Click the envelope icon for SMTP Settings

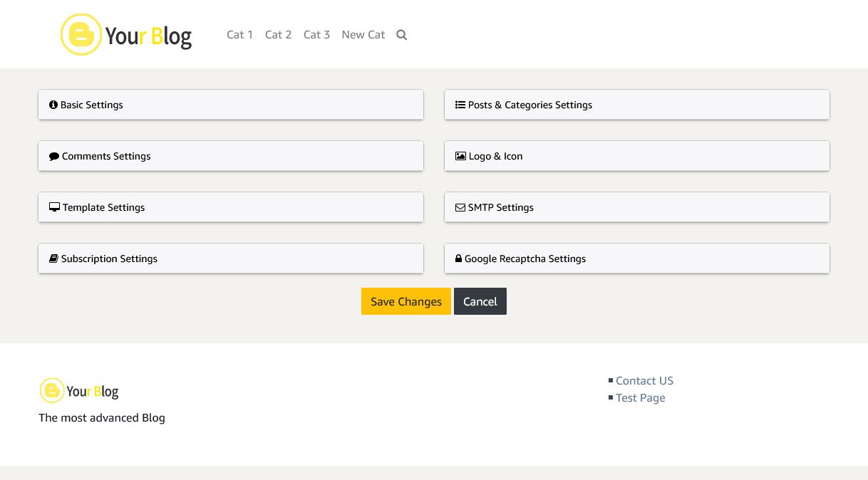pos(460,207)
